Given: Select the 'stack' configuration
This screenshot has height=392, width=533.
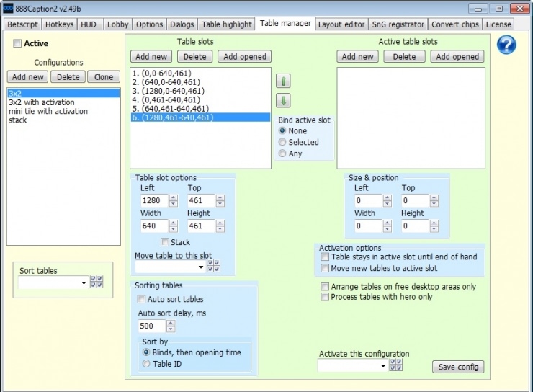Looking at the screenshot, I should (63, 120).
